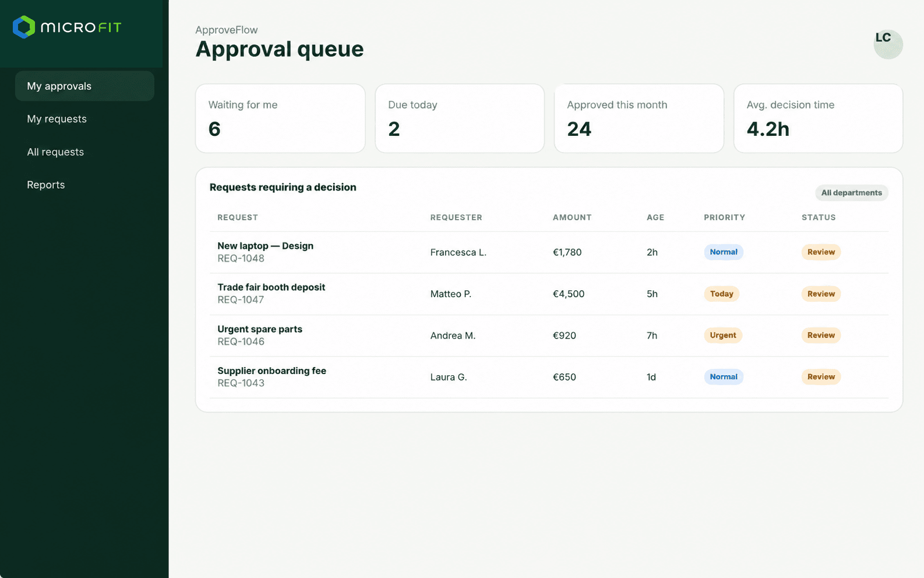
Task: Click the Microfit hexagon logo icon
Action: (24, 27)
